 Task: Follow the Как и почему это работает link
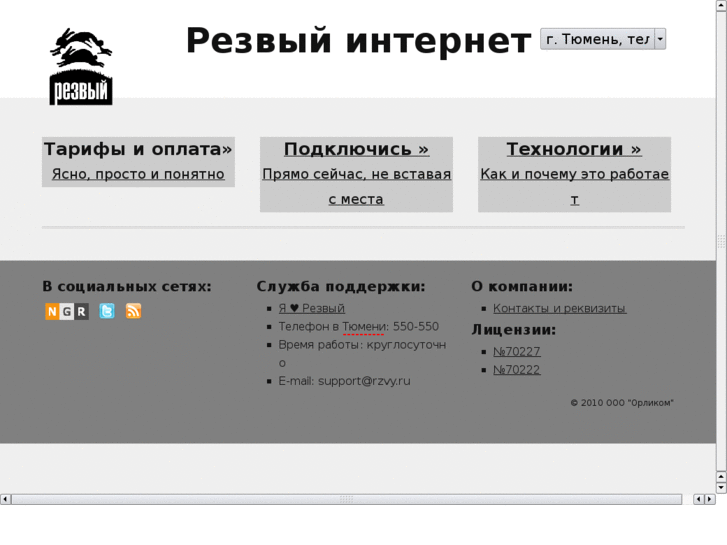click(574, 186)
